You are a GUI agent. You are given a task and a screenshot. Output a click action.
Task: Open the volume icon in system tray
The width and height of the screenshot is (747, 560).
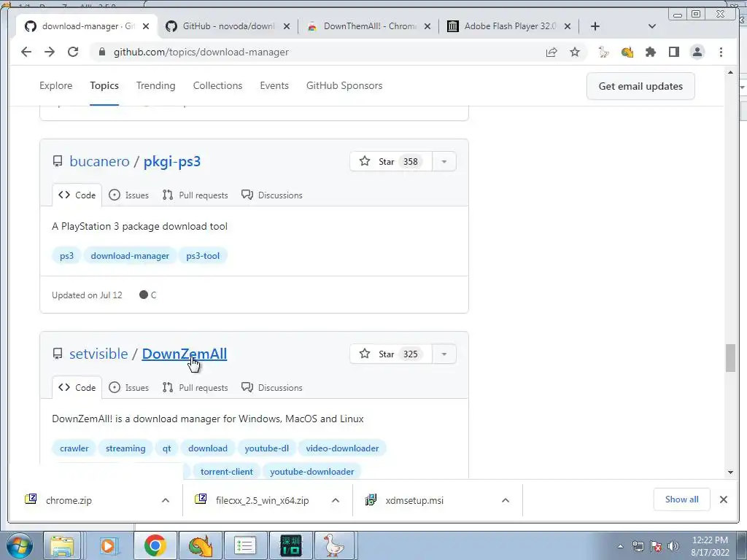673,546
